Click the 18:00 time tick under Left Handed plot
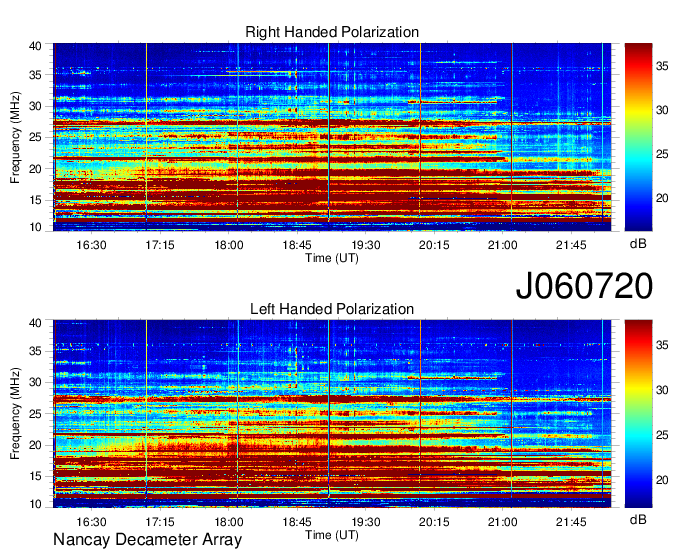 (229, 522)
